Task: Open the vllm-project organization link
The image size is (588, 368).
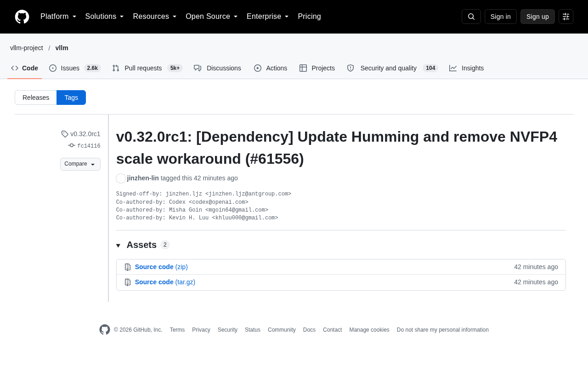Action: point(27,48)
